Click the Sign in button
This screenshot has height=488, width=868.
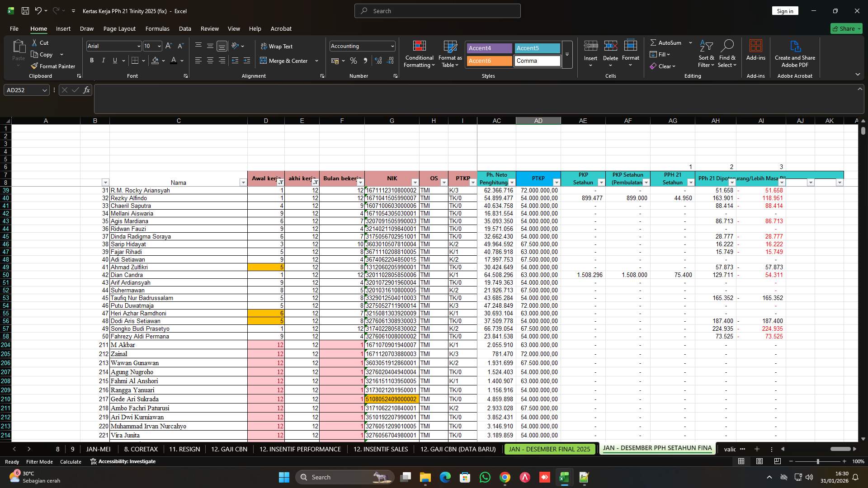pos(785,10)
